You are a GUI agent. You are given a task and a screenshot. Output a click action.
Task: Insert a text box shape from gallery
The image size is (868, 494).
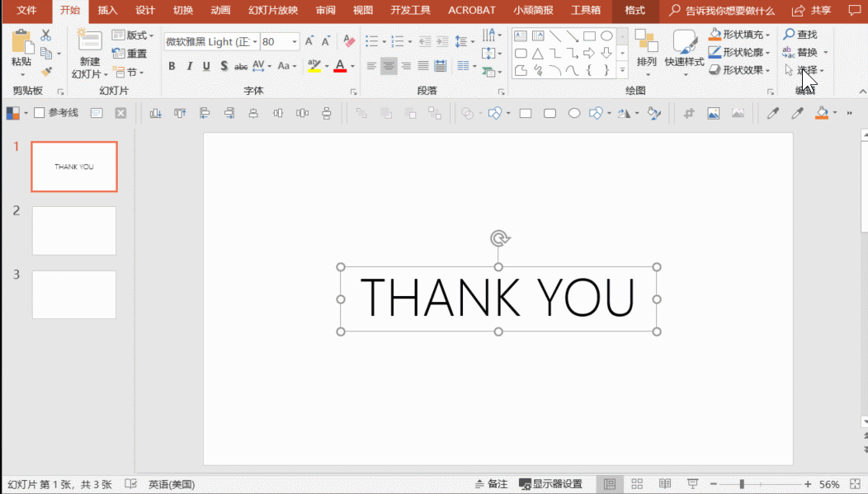521,36
